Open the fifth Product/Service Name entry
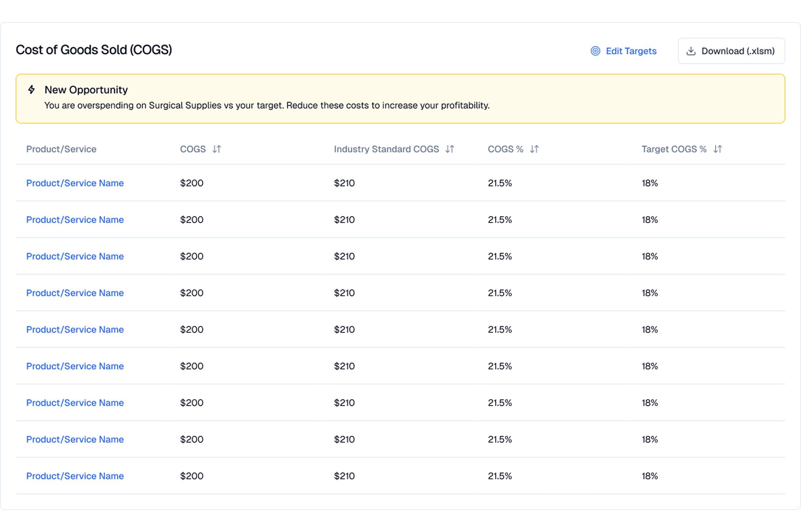This screenshot has width=801, height=532. [x=75, y=329]
